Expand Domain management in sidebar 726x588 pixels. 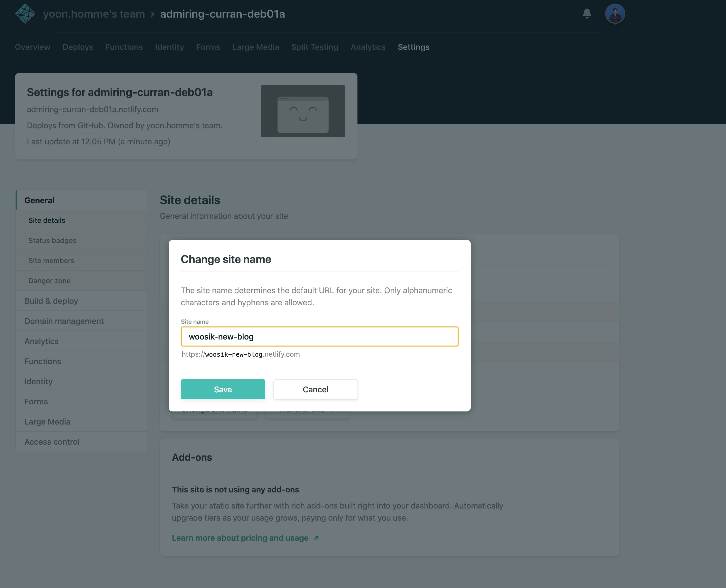tap(64, 321)
